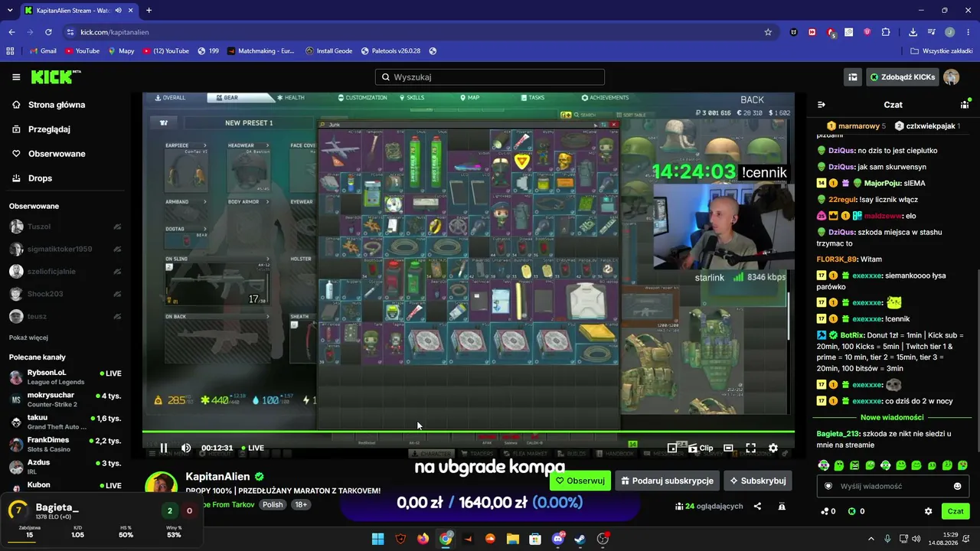The image size is (980, 551).
Task: Switch the player to fullscreen
Action: tap(751, 448)
